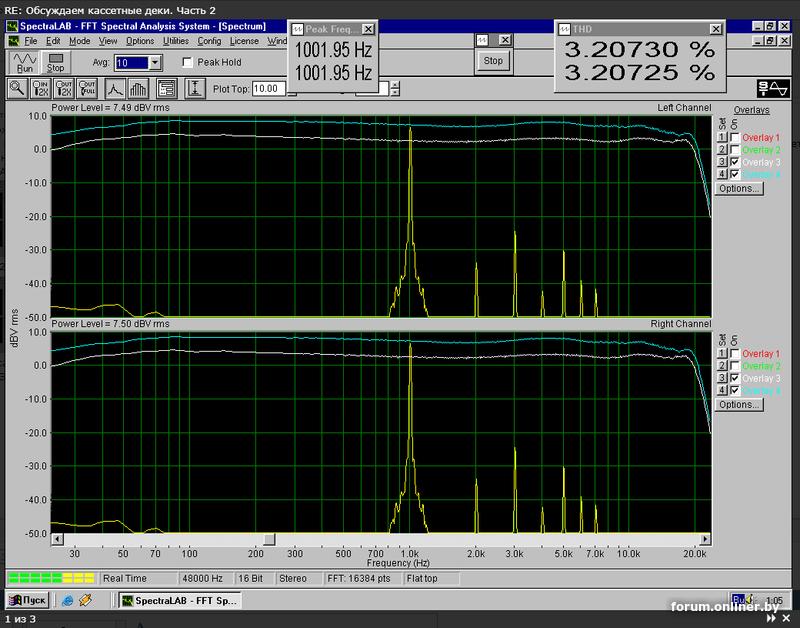Enable Overlay 1 on Left Channel
This screenshot has height=628, width=800.
click(x=735, y=138)
